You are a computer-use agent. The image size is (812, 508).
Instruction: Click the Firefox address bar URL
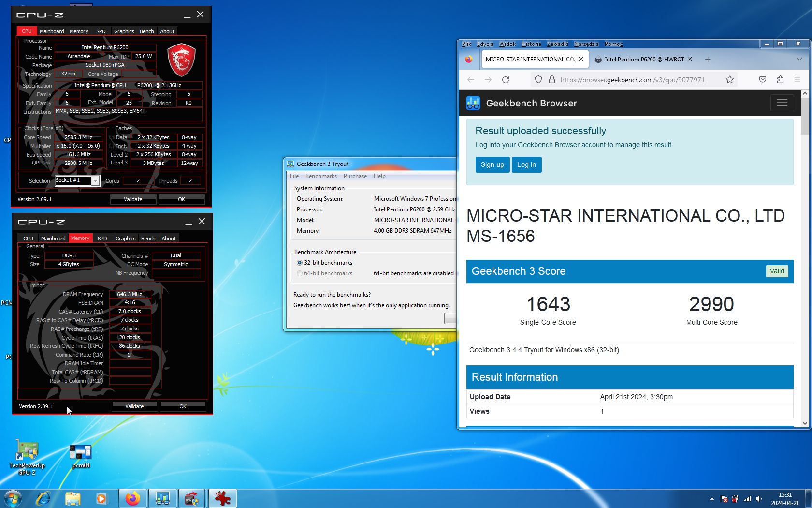tap(632, 80)
